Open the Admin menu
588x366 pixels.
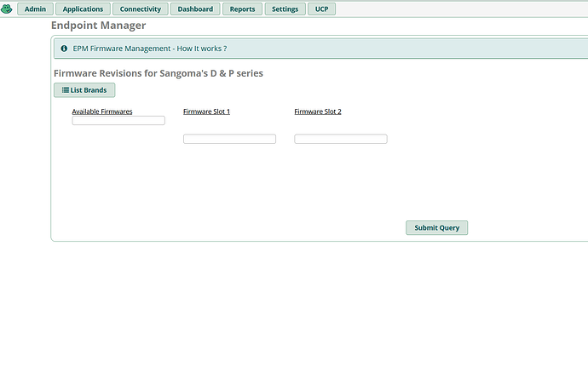(x=35, y=9)
